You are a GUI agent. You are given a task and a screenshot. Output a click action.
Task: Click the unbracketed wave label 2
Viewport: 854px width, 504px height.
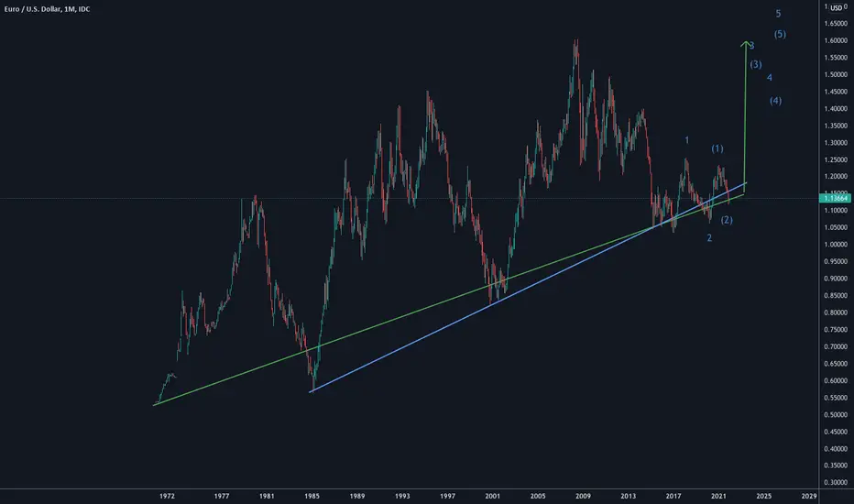point(709,238)
